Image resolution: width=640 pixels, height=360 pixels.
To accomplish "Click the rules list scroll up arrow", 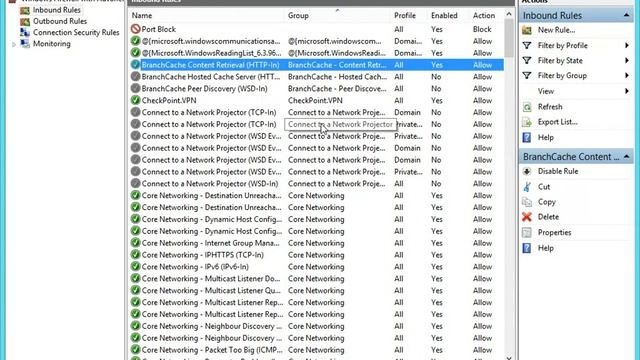I will point(509,15).
